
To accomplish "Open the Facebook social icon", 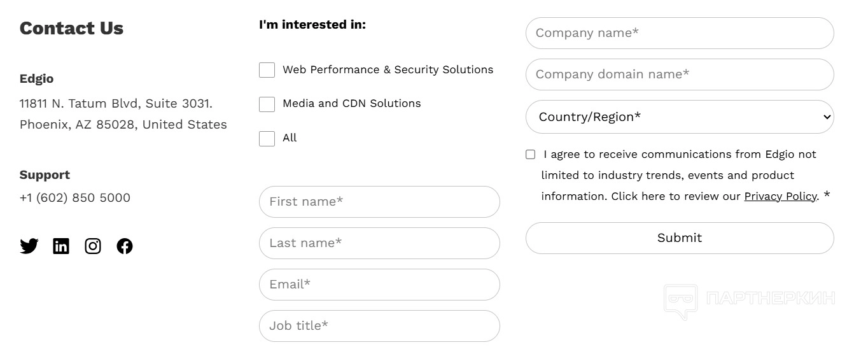I will coord(125,246).
